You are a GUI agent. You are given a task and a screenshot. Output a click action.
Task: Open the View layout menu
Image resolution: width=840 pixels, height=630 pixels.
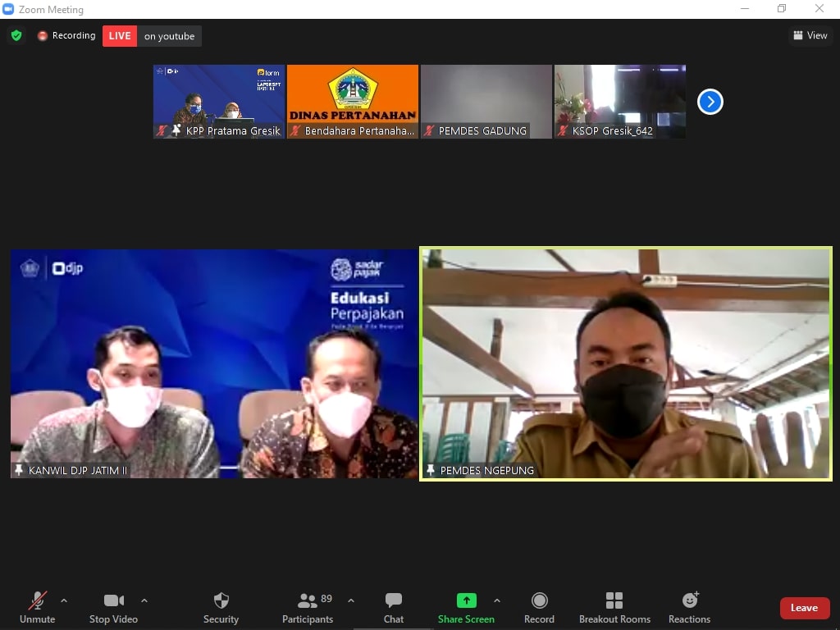click(x=810, y=35)
